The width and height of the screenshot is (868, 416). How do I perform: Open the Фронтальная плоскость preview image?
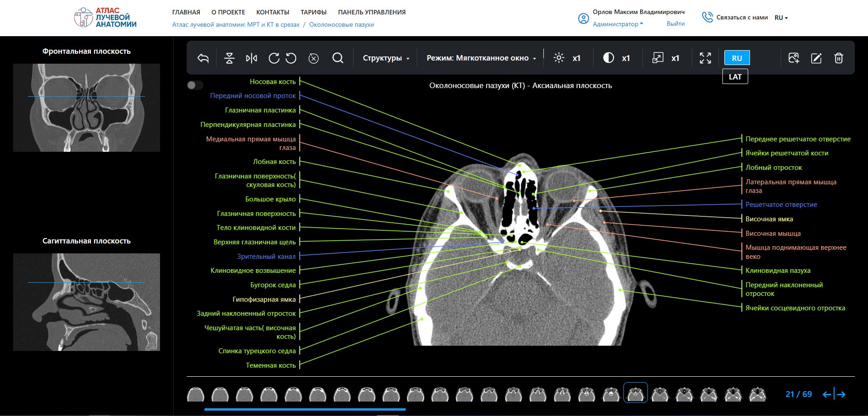[86, 108]
